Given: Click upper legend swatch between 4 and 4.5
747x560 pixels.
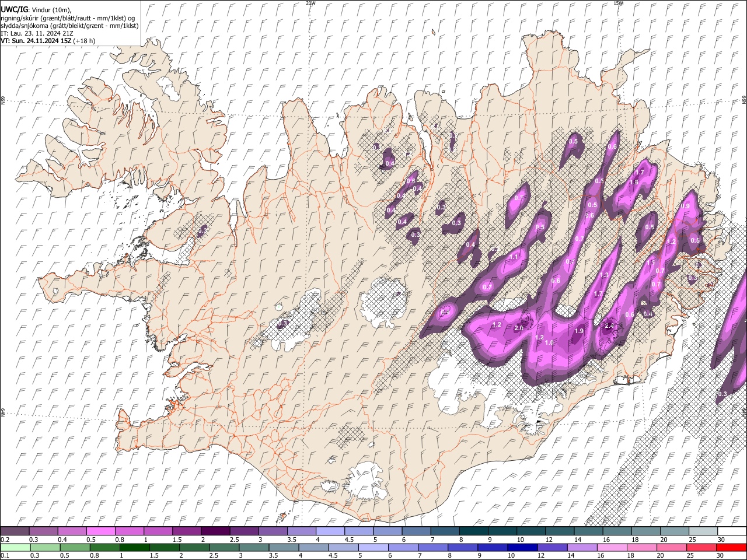Looking at the screenshot, I should tap(330, 531).
